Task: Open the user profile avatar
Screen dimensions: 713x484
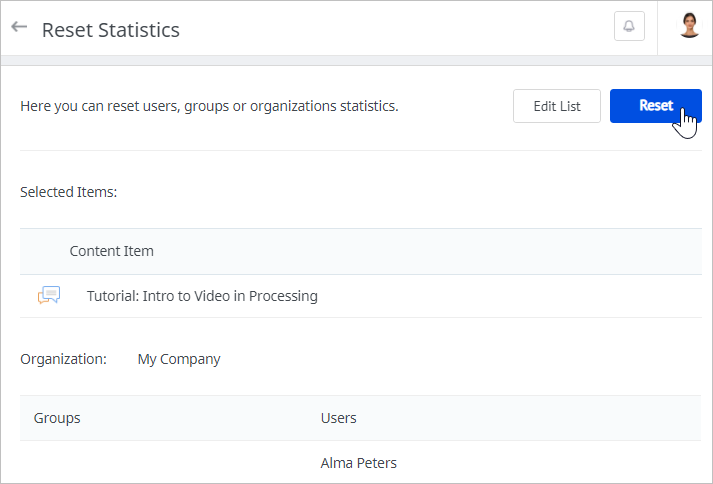Action: [689, 27]
